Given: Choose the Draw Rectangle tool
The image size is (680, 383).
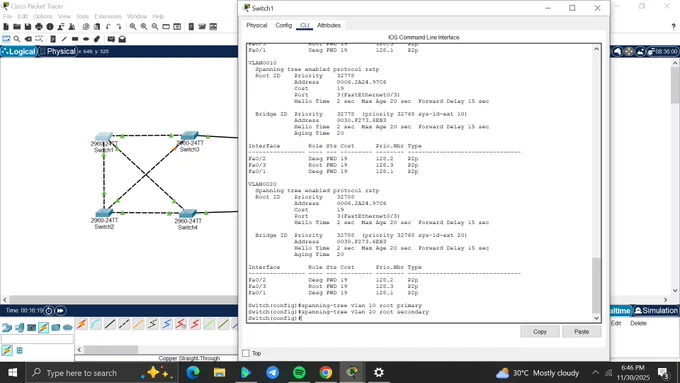Looking at the screenshot, I should (x=75, y=39).
